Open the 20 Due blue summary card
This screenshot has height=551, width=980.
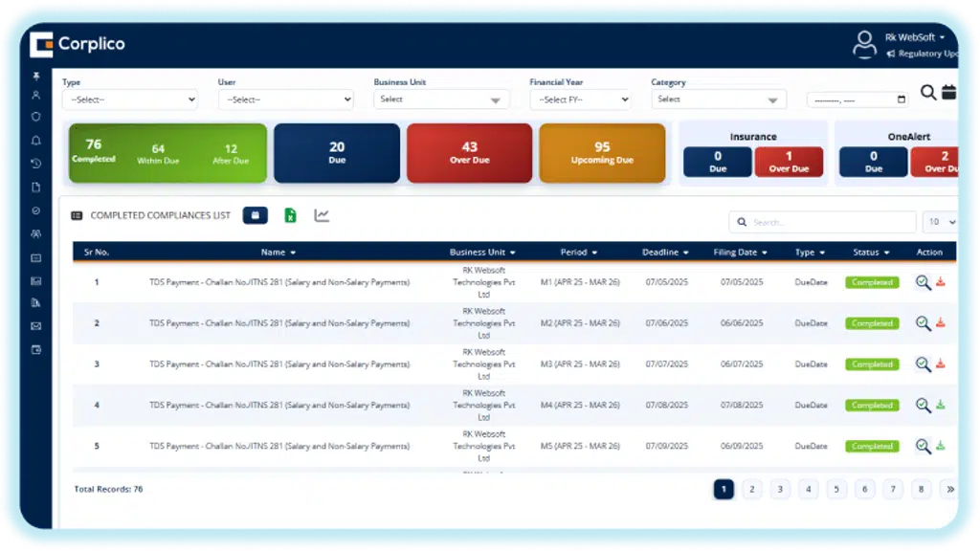click(x=337, y=153)
